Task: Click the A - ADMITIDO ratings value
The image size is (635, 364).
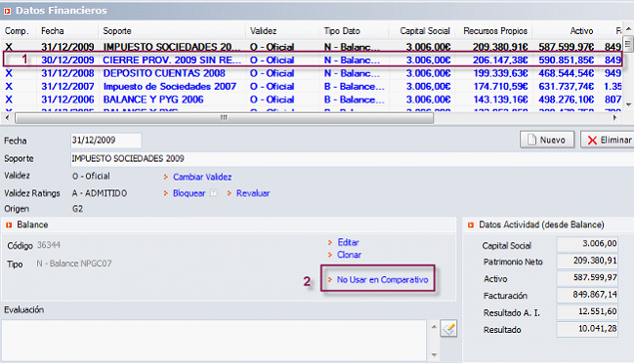Action: point(100,193)
